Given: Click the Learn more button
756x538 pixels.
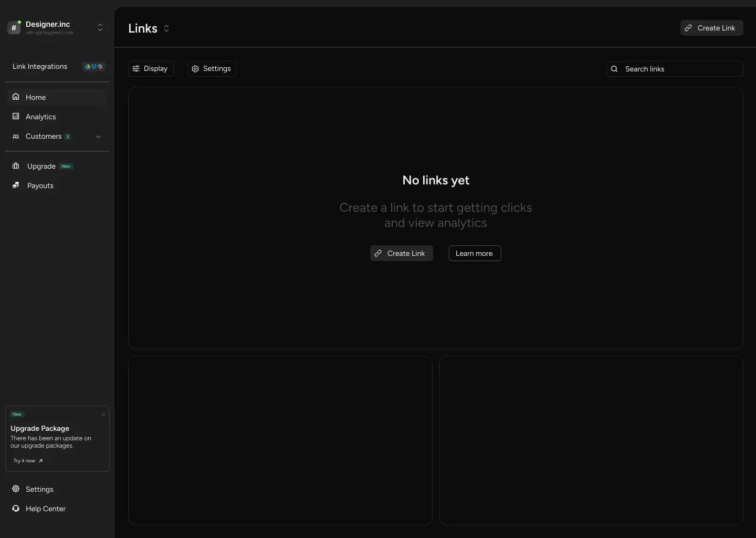Looking at the screenshot, I should click(475, 253).
